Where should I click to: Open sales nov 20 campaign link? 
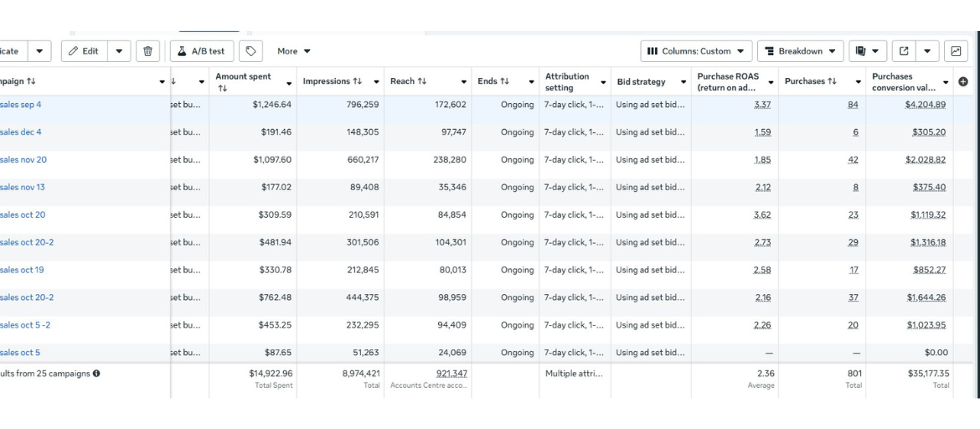point(23,160)
